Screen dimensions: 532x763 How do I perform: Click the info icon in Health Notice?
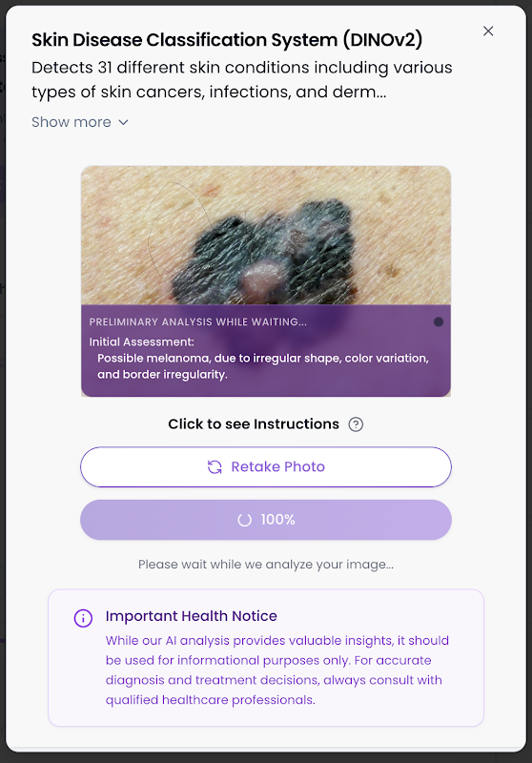(83, 618)
